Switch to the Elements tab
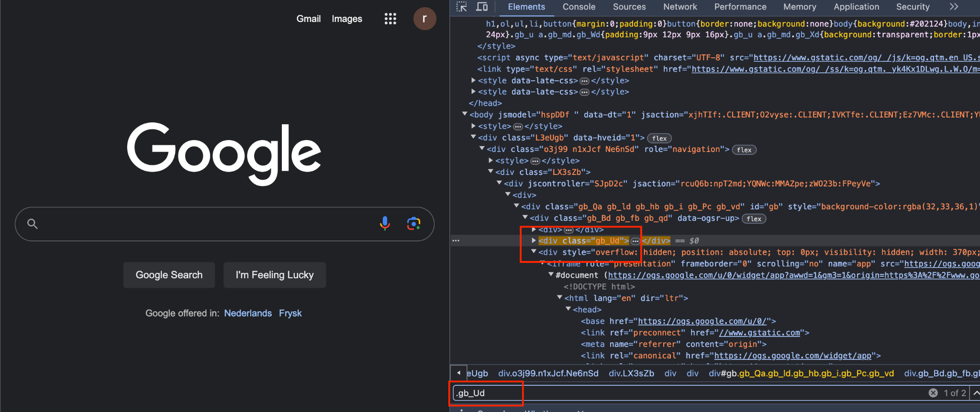Screen dimensions: 980x412 pyautogui.click(x=526, y=7)
